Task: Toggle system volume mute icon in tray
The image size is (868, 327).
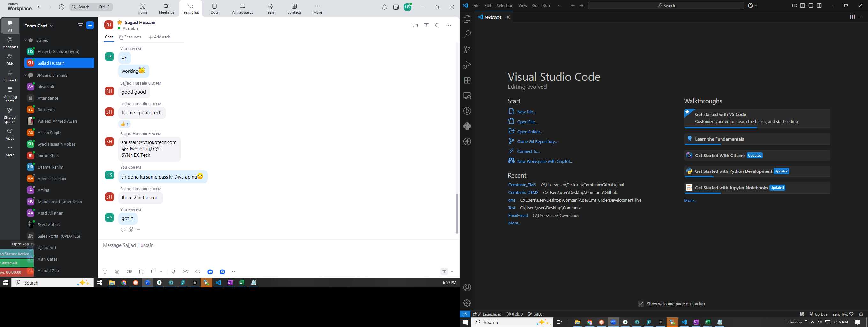Action: [x=820, y=322]
